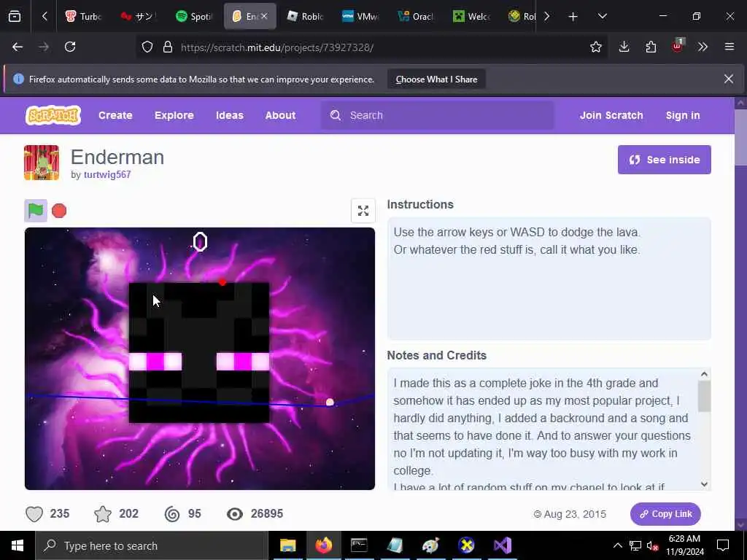The height and width of the screenshot is (560, 747).
Task: Open a new tab with plus button
Action: point(573,17)
